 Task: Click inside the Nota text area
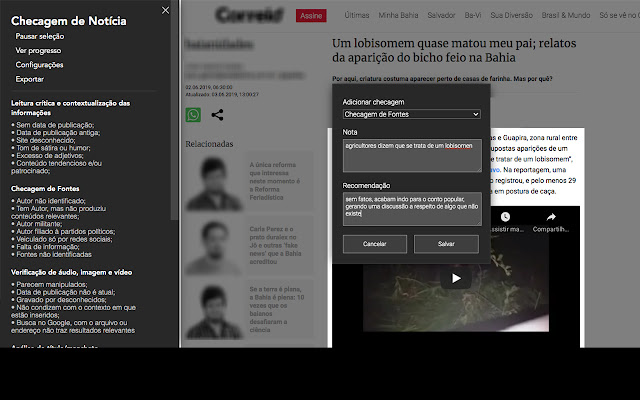click(x=412, y=156)
